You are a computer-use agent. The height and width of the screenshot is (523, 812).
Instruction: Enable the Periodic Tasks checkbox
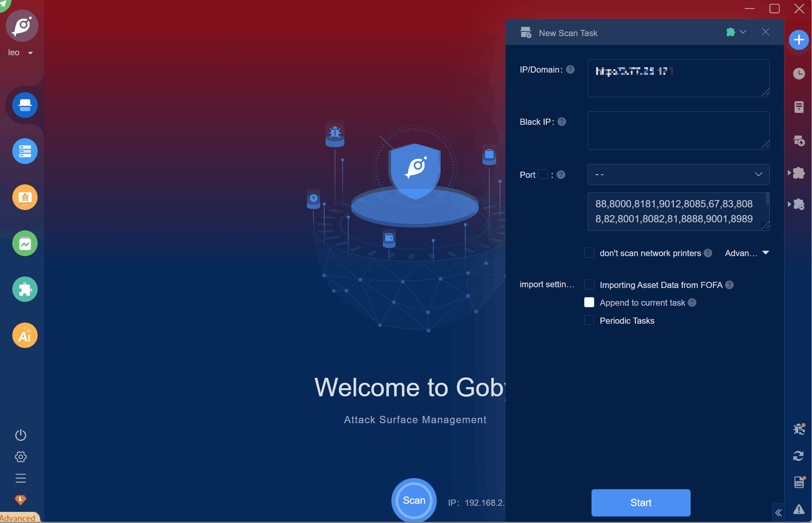point(589,321)
